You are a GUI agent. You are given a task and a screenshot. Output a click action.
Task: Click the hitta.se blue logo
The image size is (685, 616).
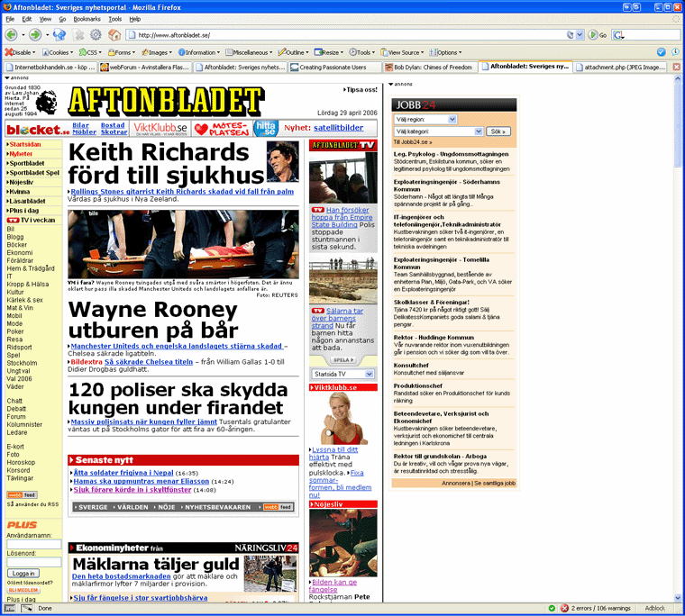(266, 129)
